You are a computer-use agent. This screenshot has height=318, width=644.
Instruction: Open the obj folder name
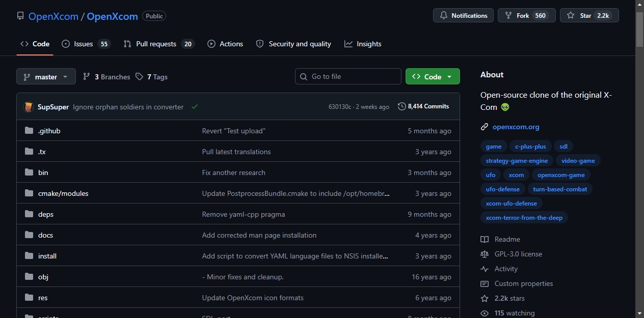point(43,277)
